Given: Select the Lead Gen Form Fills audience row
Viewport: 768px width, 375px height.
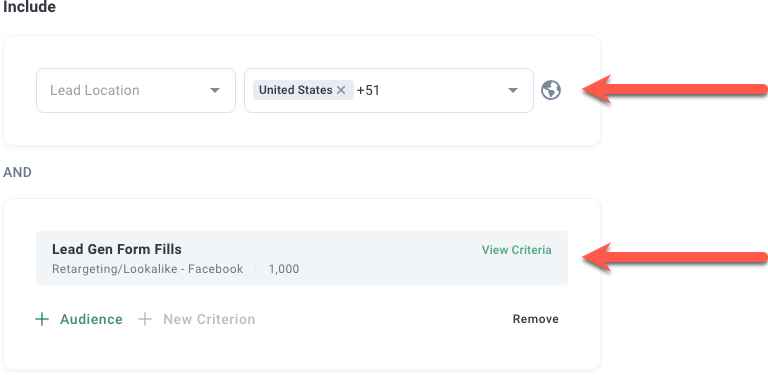Looking at the screenshot, I should tap(302, 258).
